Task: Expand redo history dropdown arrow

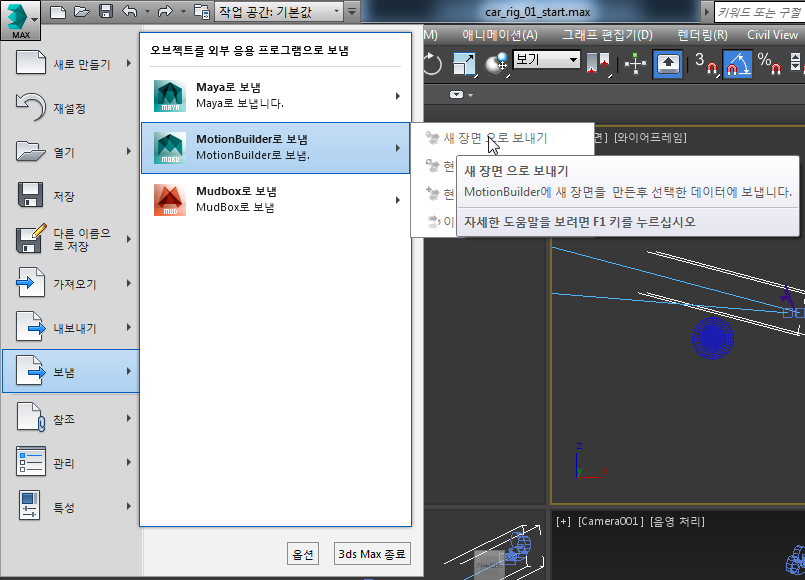Action: (x=183, y=11)
